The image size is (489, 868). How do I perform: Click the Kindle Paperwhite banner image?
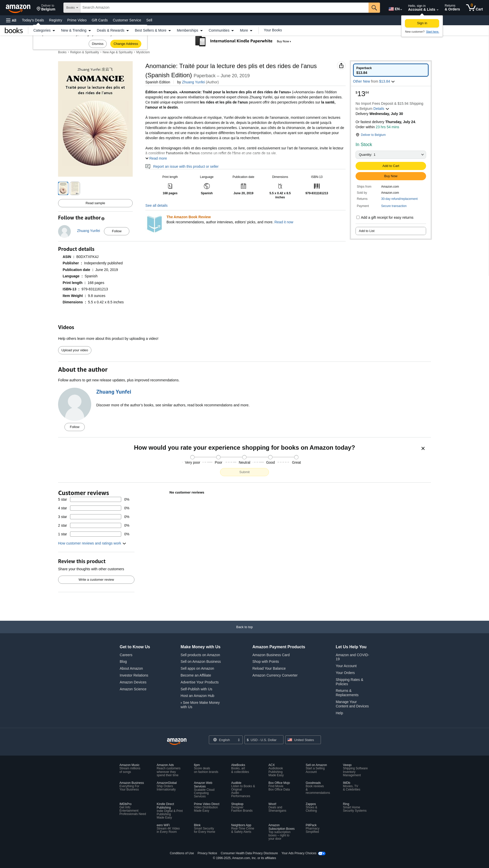(x=200, y=41)
